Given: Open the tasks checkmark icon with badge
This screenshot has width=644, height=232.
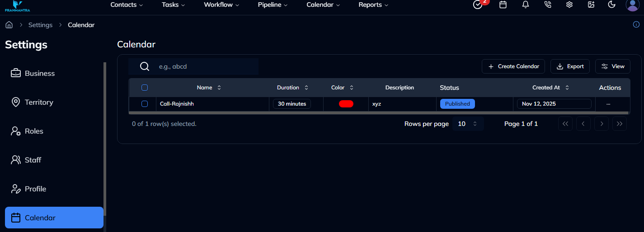Looking at the screenshot, I should click(x=478, y=5).
